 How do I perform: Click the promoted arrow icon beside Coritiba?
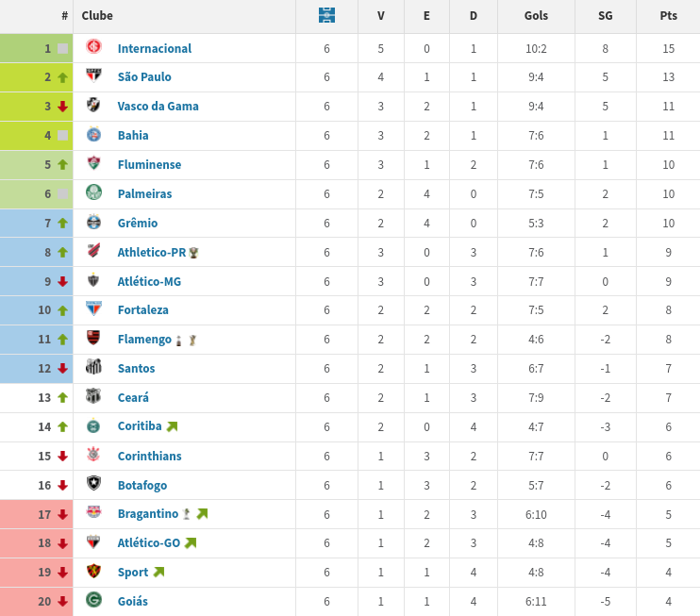coord(172,426)
